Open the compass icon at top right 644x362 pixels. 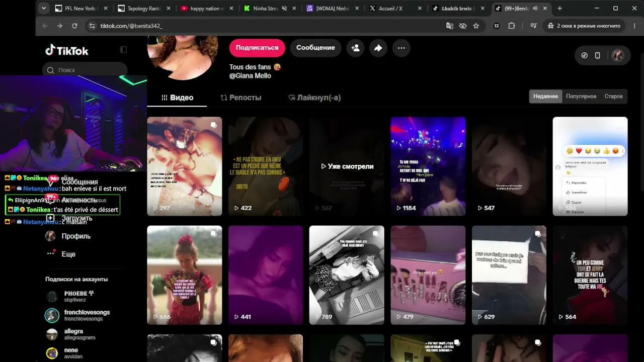tap(584, 55)
